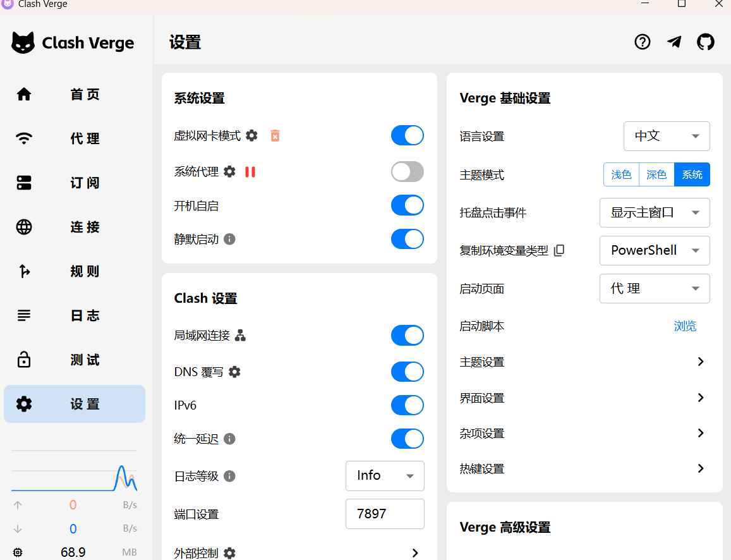Click the globe icon for 连接
The height and width of the screenshot is (560, 731).
pyautogui.click(x=24, y=227)
